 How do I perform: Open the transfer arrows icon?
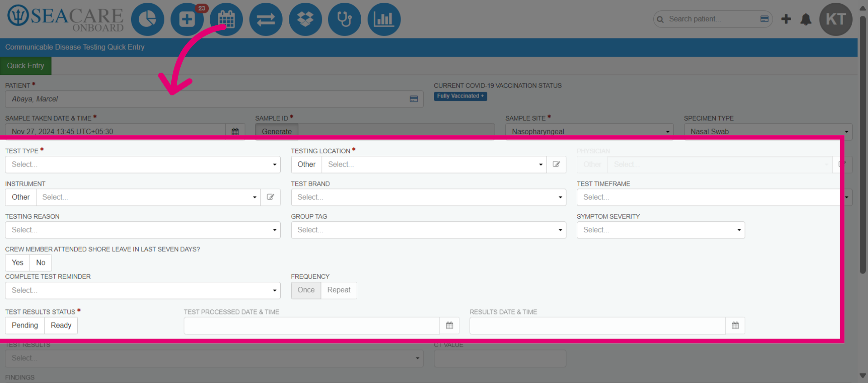[x=266, y=19]
